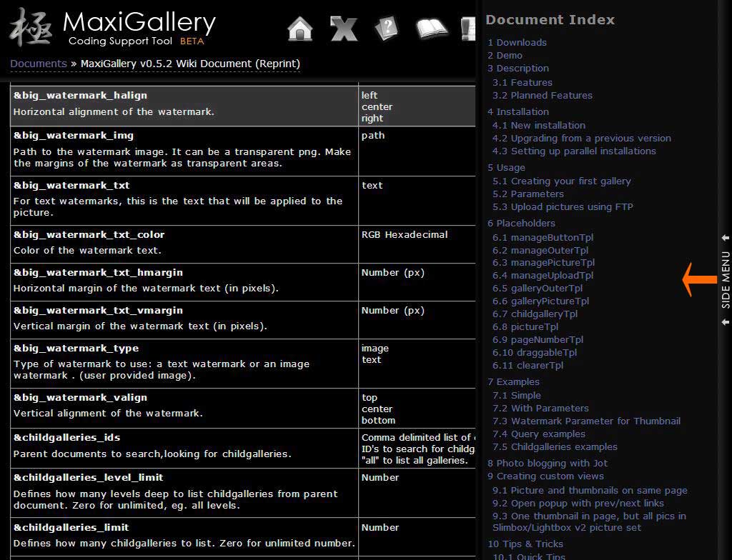The image size is (732, 560).
Task: Open 9.2 Open popup with prev/next links
Action: point(578,504)
